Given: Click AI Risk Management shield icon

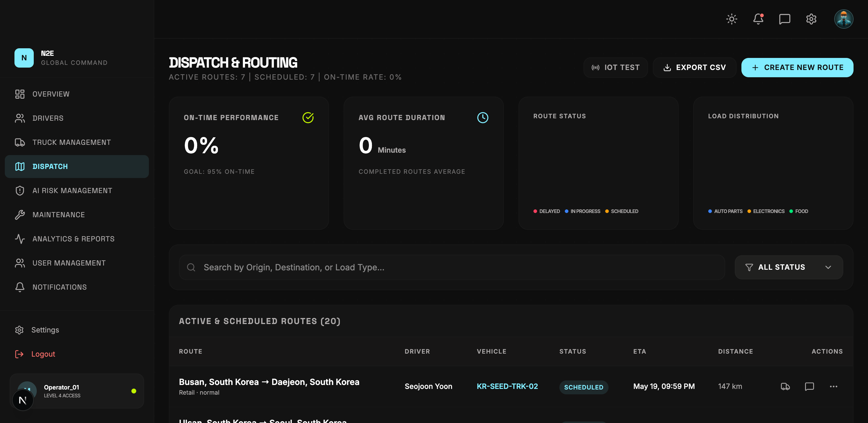Looking at the screenshot, I should [20, 191].
